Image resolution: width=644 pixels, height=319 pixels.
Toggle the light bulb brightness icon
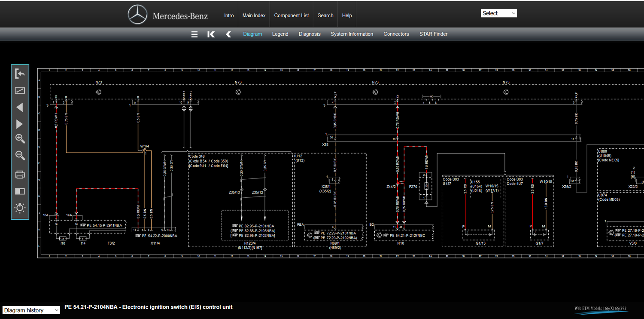point(20,208)
